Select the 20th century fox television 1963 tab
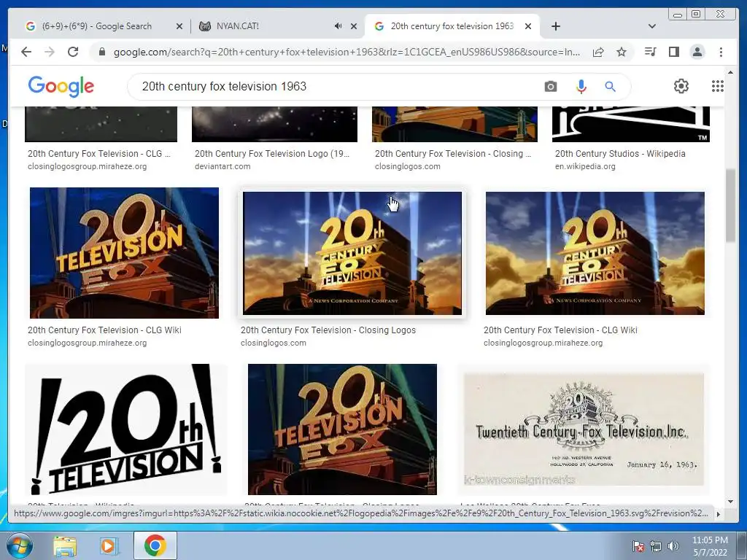The image size is (747, 560). pyautogui.click(x=452, y=26)
